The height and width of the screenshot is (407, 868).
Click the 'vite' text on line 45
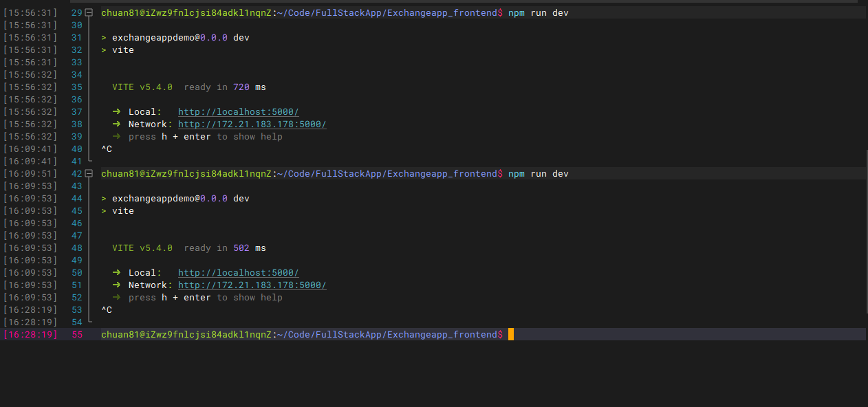click(x=123, y=211)
